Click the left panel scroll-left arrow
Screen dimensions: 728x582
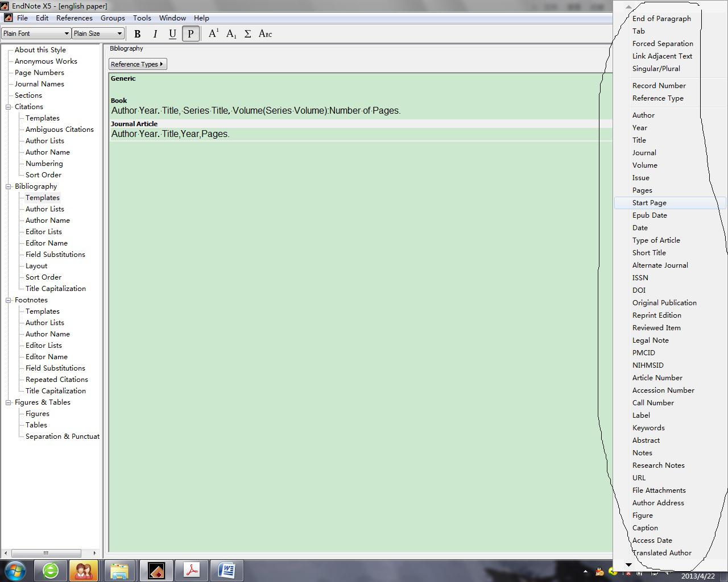coord(6,553)
